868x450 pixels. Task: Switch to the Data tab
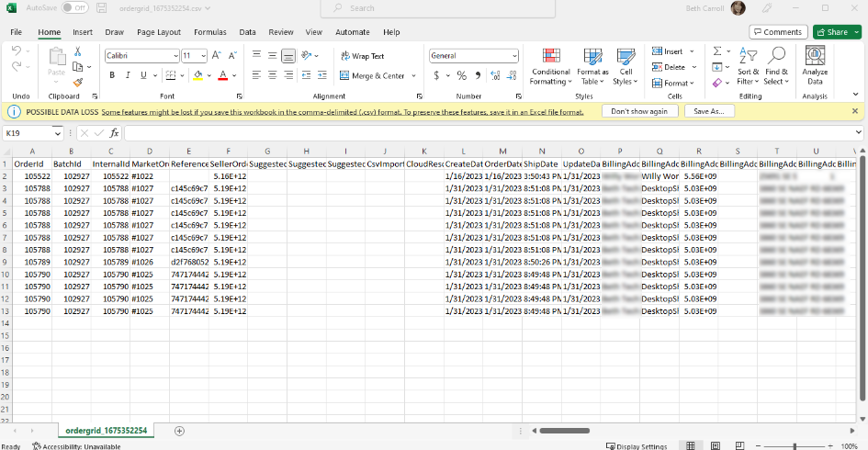tap(247, 32)
